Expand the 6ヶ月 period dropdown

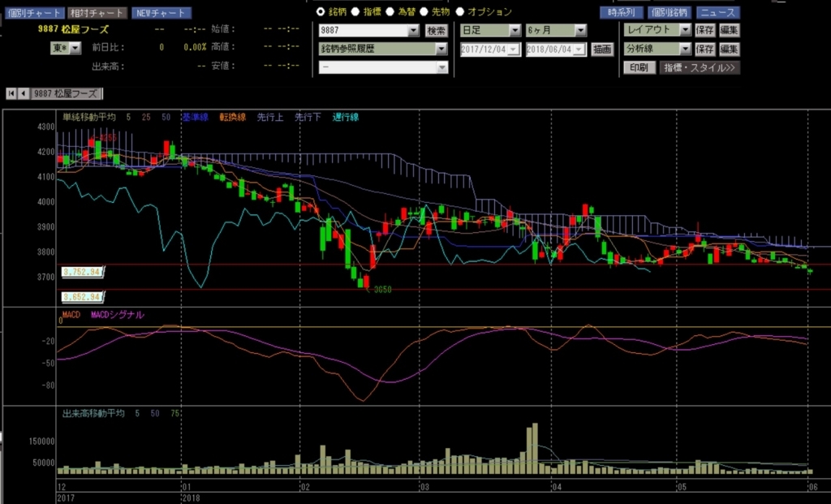coord(556,30)
